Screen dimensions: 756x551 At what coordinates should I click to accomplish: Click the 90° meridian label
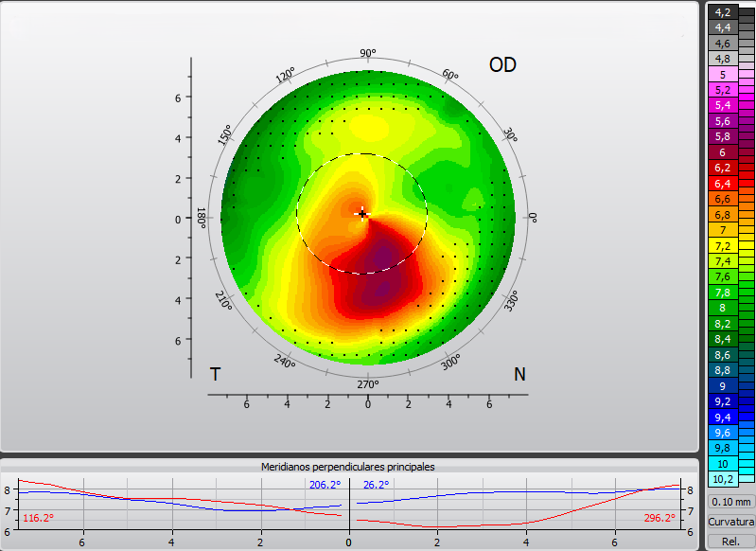pos(368,53)
